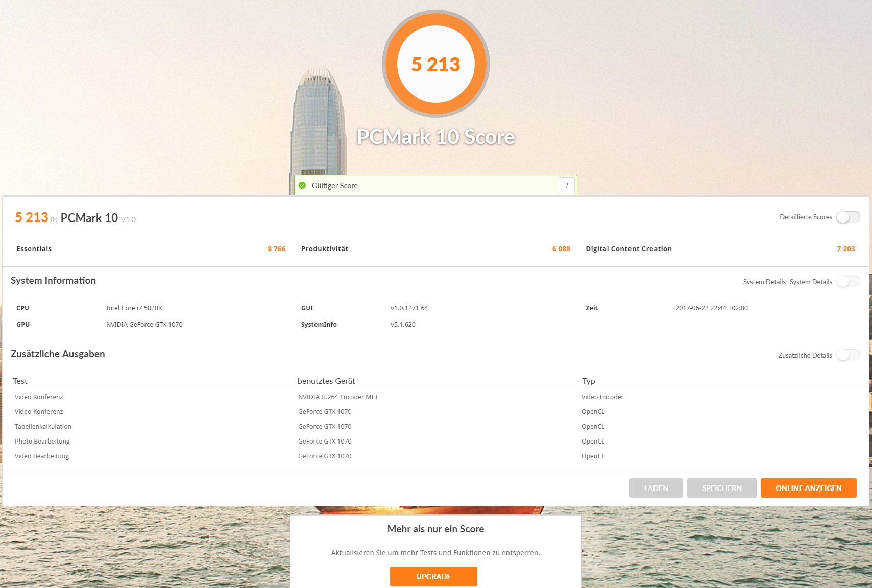Click the 5 213 IN PCMark 10 heading
The image size is (872, 588).
pyautogui.click(x=76, y=218)
